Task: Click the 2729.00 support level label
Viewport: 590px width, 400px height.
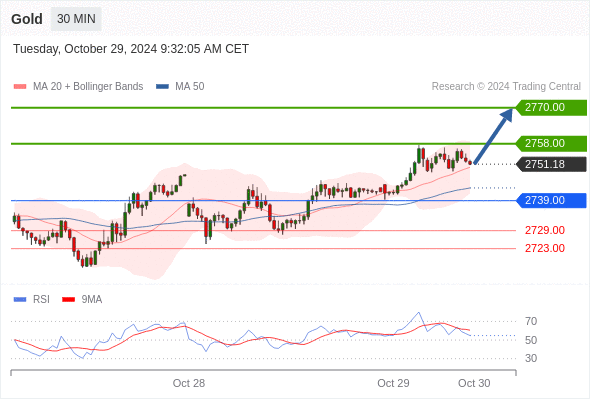Action: click(545, 230)
